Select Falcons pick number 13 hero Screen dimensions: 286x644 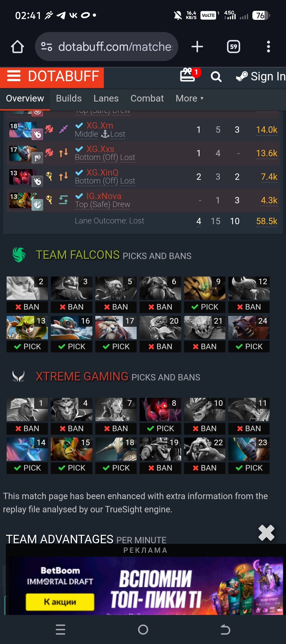pyautogui.click(x=27, y=328)
